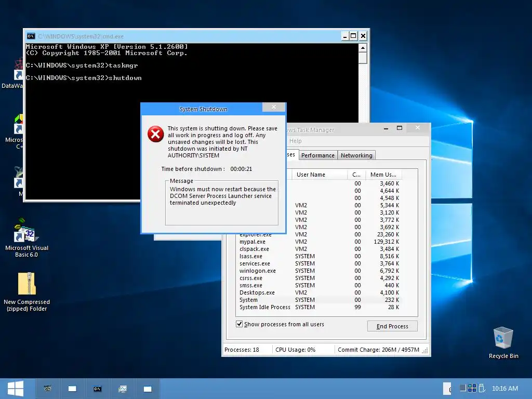The image size is (532, 399).
Task: Click the rightmost blank window taskbar button
Action: (148, 389)
